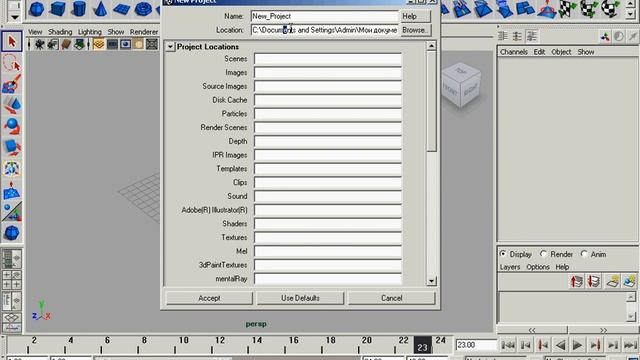Create a polygon cylinder from shelf

click(79, 9)
